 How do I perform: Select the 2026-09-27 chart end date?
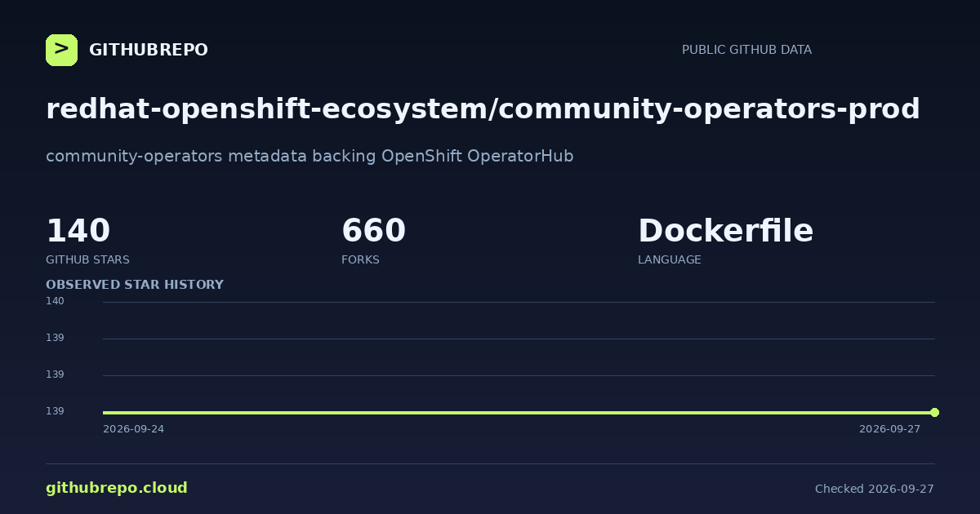[889, 429]
